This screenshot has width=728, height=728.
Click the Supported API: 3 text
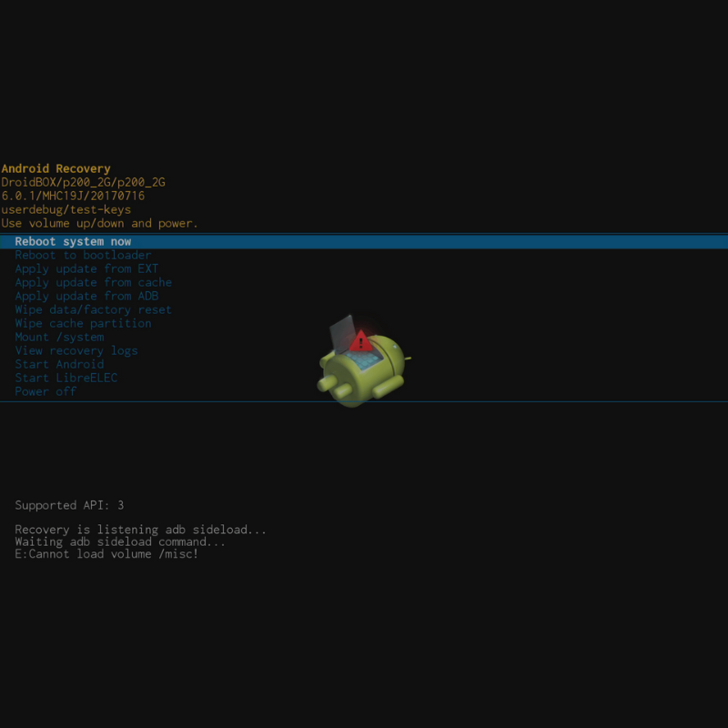(69, 505)
